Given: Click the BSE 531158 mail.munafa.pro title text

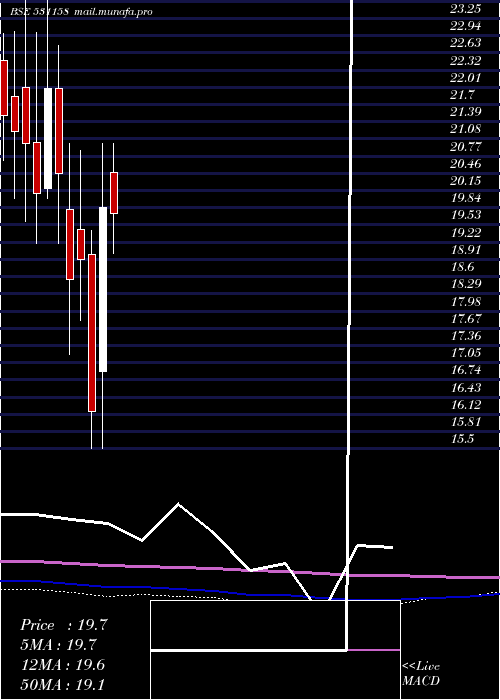Looking at the screenshot, I should click(82, 12).
